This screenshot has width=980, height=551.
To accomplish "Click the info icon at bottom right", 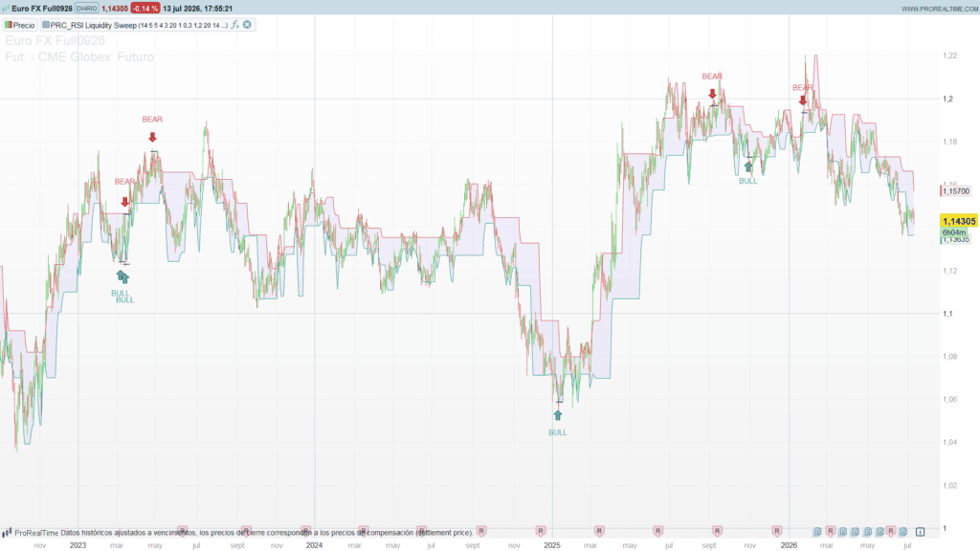I will [920, 532].
